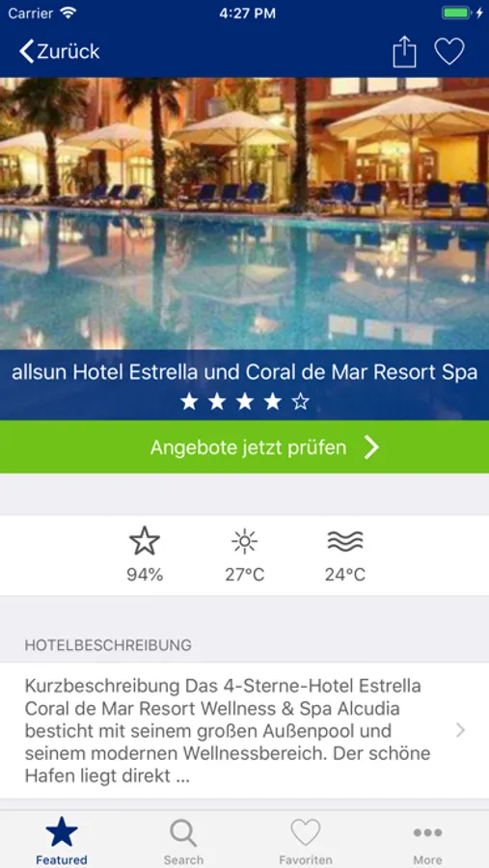The image size is (489, 868).
Task: Click the Angebote jetzt prüfen button
Action: click(244, 447)
